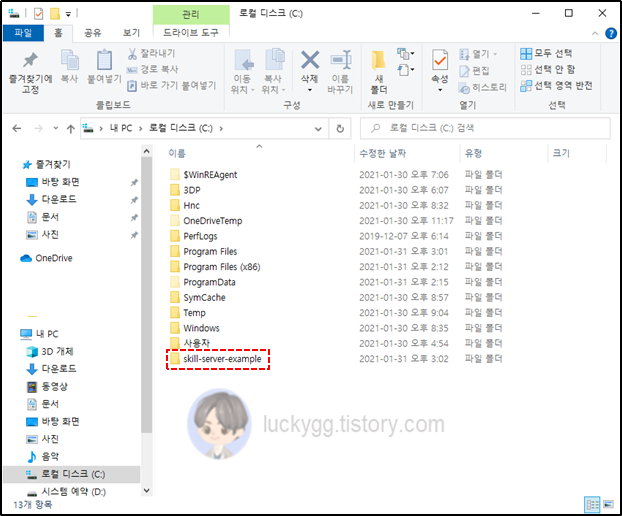Screen dimensions: 622x516
Task: Click 내 PC in address breadcrumb
Action: click(x=121, y=128)
